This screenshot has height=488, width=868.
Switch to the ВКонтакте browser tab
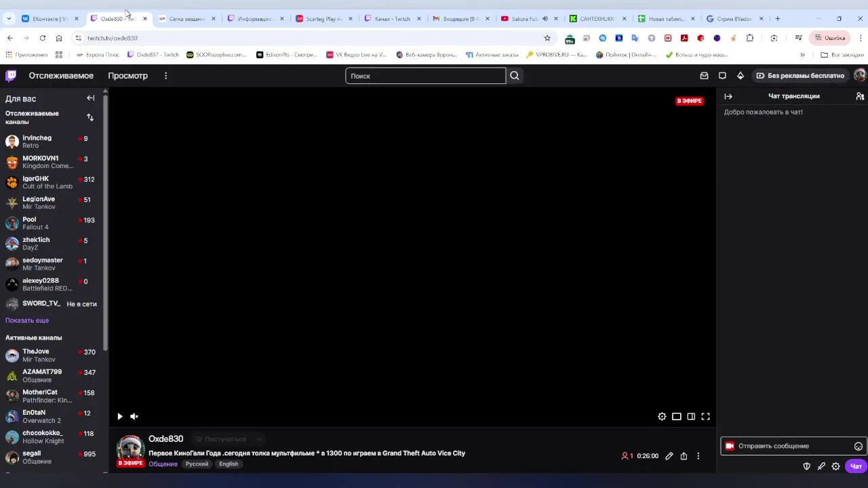(50, 18)
